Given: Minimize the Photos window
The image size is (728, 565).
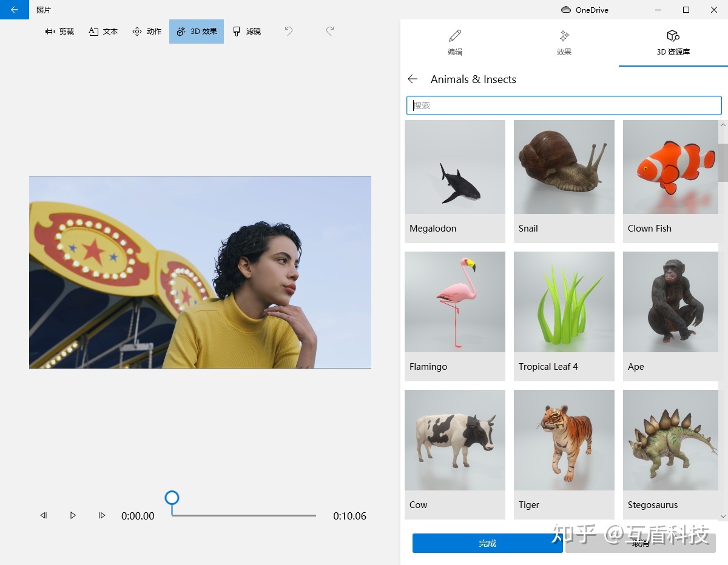Looking at the screenshot, I should [658, 10].
